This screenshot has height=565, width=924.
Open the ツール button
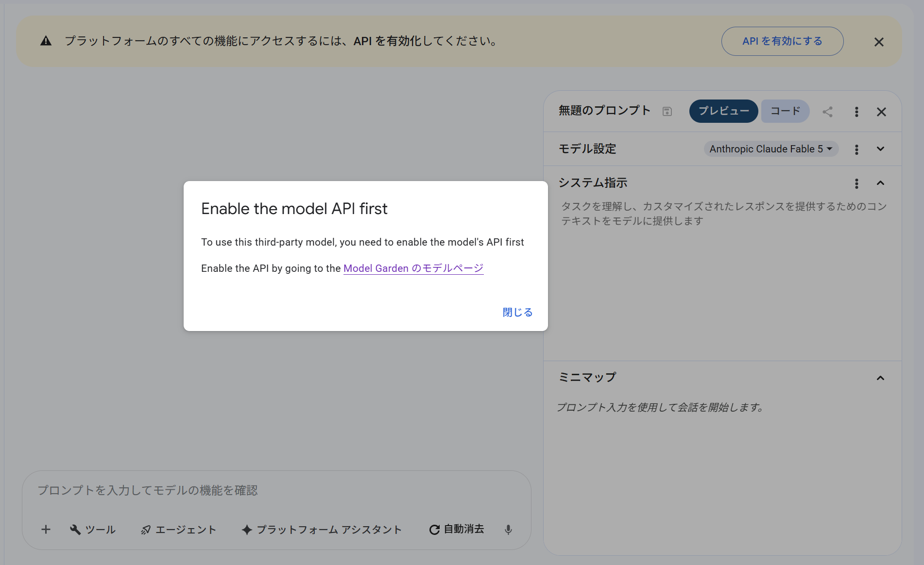pyautogui.click(x=93, y=530)
